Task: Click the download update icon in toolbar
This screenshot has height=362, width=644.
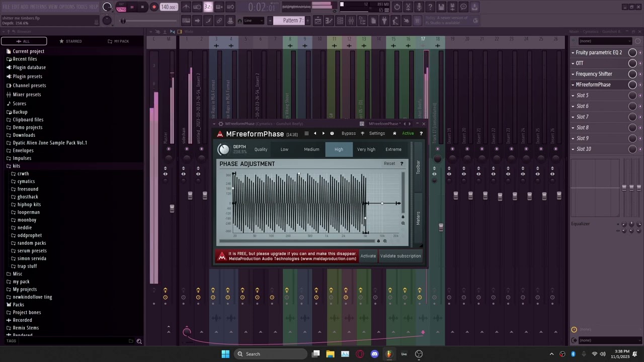Action: point(474,7)
